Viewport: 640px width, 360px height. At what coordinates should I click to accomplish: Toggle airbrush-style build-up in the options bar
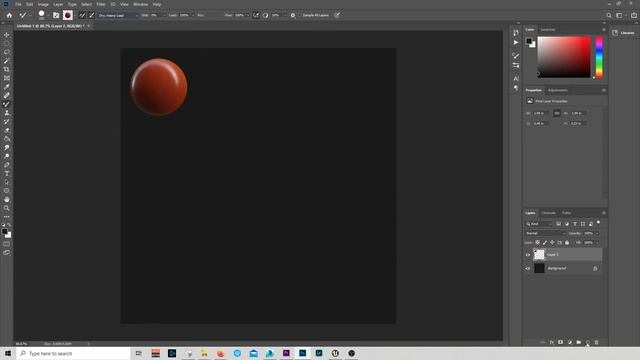coord(256,15)
